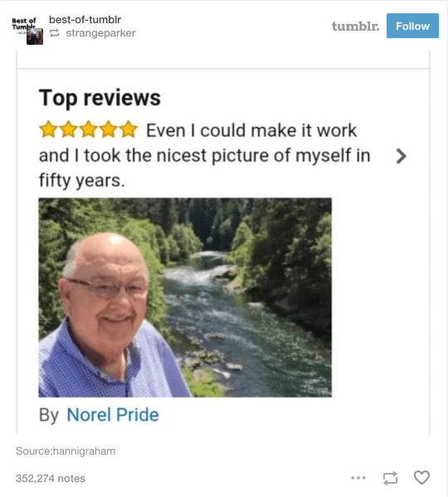
Task: Click the reblog arrows beside strangeparker
Action: [55, 33]
